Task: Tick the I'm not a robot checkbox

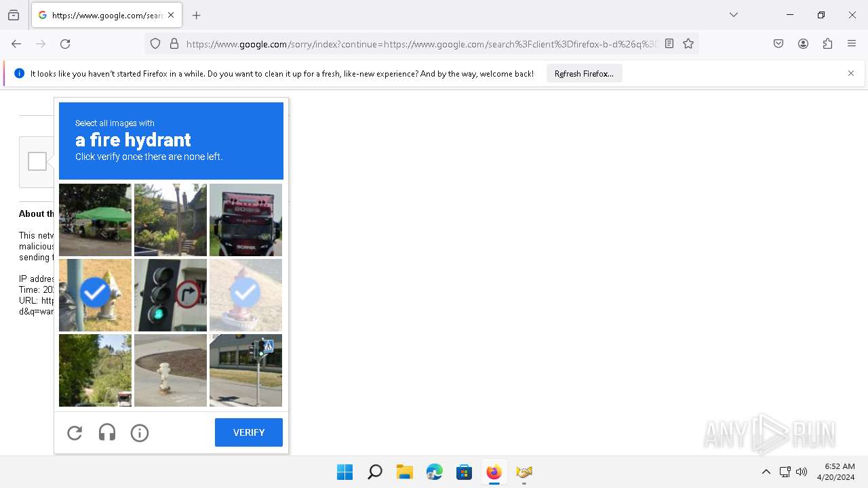Action: pos(37,161)
